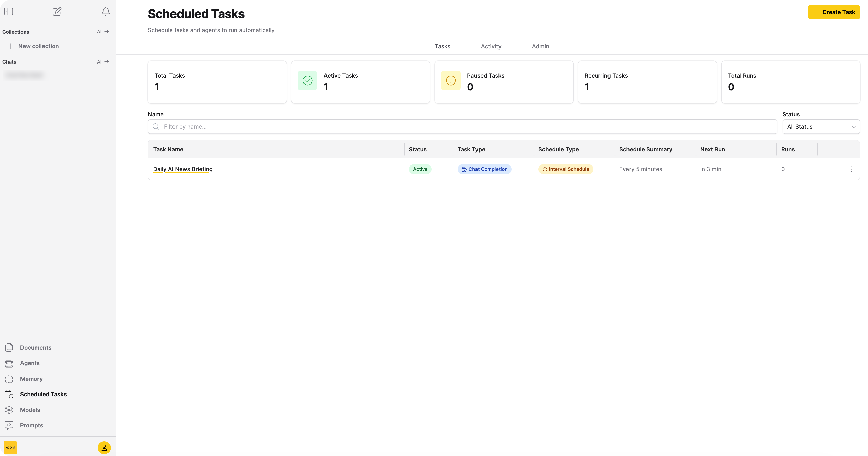
Task: Click the Create Task button
Action: (x=834, y=12)
